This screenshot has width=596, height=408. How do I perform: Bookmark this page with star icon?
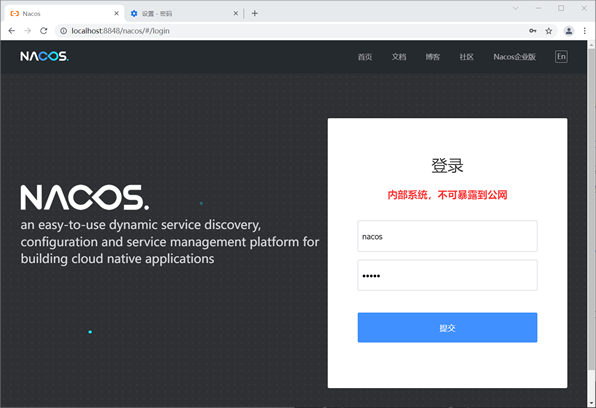tap(548, 31)
